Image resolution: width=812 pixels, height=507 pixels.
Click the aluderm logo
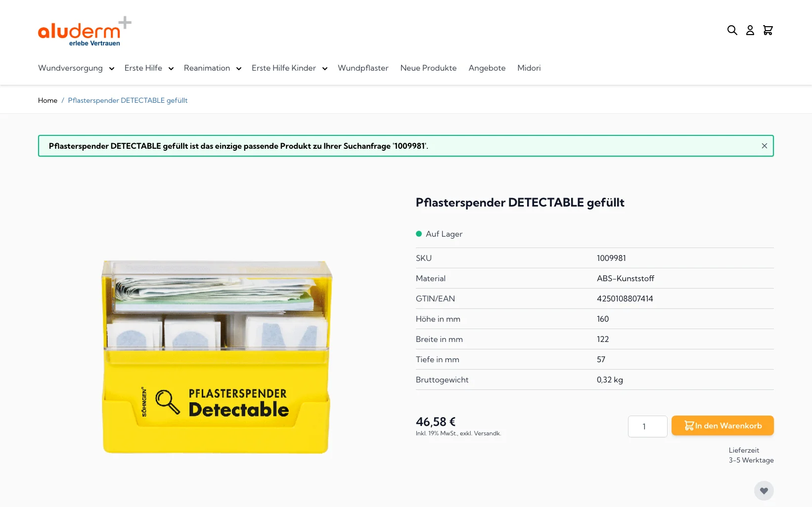pos(85,31)
